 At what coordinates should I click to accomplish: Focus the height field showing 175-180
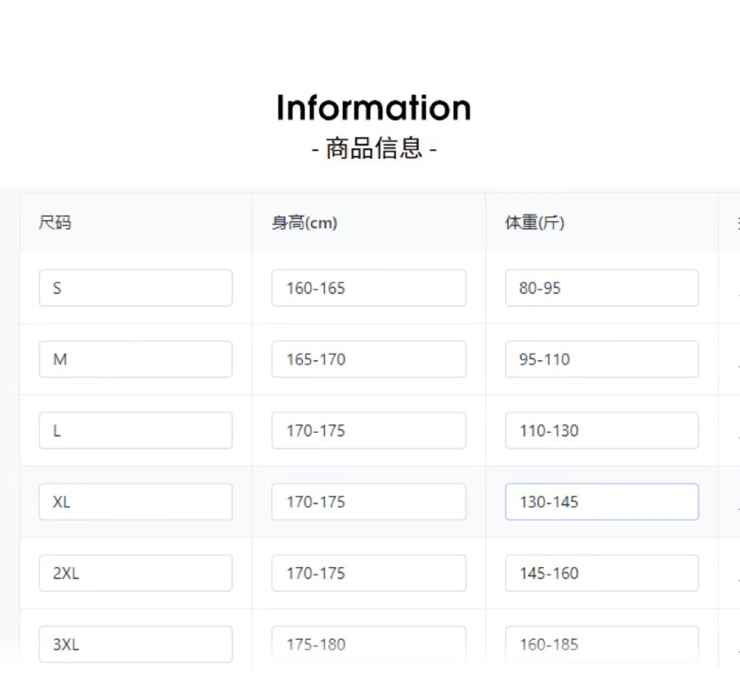coord(369,644)
